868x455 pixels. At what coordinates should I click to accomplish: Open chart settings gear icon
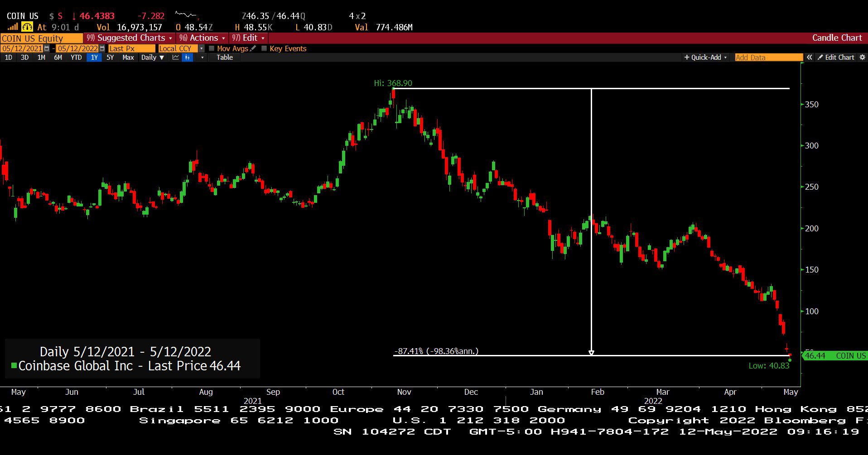862,57
